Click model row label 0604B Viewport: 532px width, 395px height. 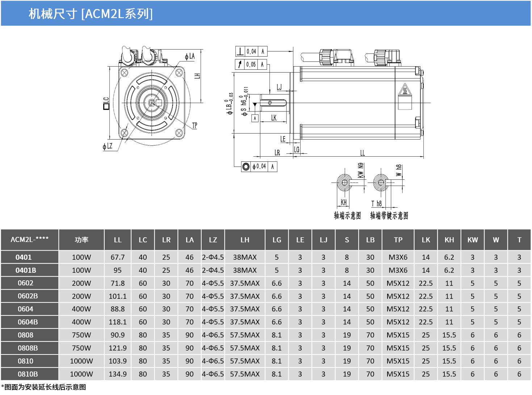(x=28, y=322)
